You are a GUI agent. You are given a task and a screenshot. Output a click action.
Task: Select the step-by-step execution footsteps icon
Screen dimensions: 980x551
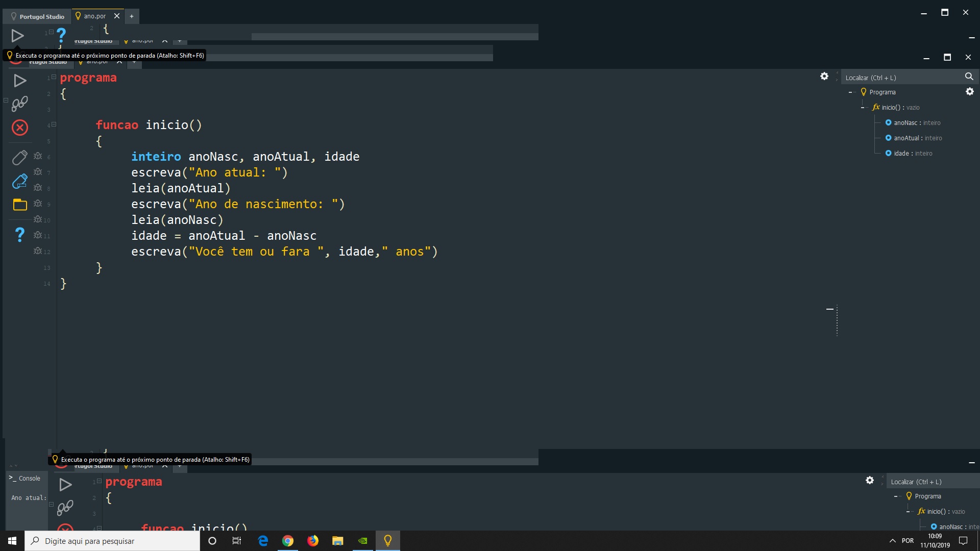point(19,104)
